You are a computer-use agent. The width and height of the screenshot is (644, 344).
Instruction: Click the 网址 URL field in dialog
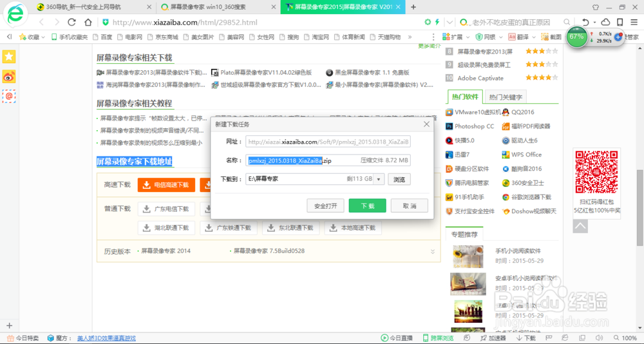point(328,142)
